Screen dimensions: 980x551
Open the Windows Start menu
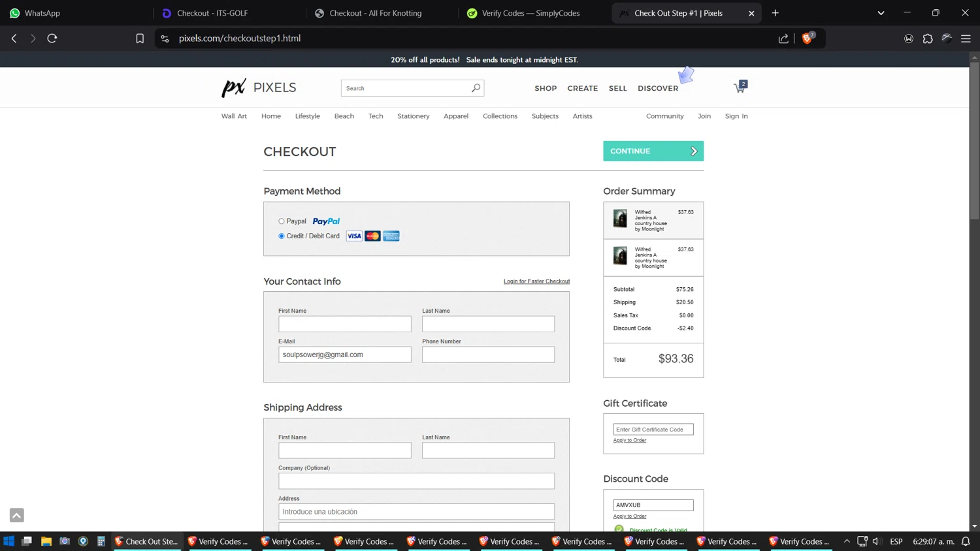click(x=9, y=541)
